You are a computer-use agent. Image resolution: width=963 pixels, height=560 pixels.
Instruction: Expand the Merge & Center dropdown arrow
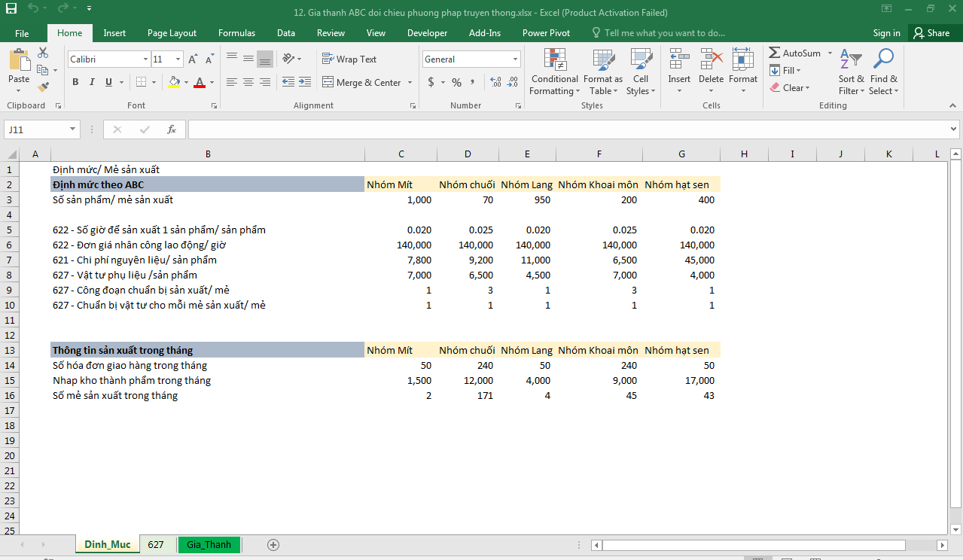click(410, 82)
